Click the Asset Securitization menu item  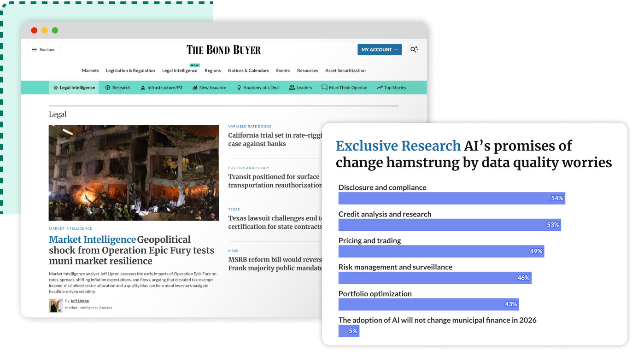(345, 70)
